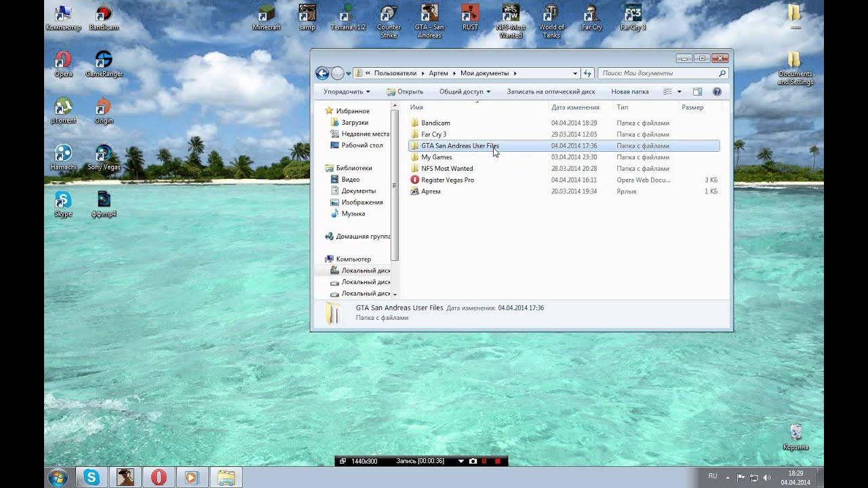Select the Sony Vegas desktop icon
Screen dimensions: 868x488
pyautogui.click(x=104, y=157)
